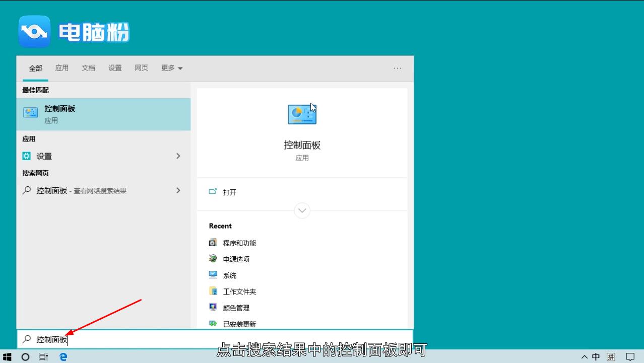The width and height of the screenshot is (644, 363).
Task: Switch to the 网页 tab
Action: click(141, 67)
